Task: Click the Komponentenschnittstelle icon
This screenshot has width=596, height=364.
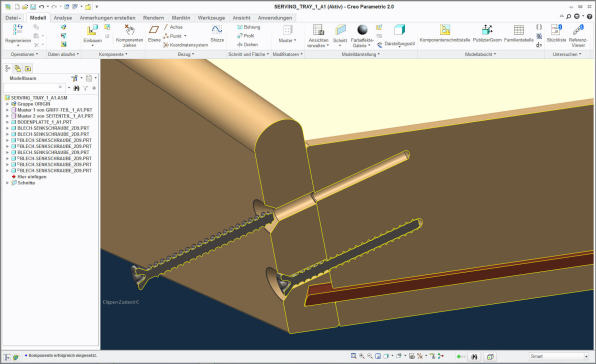Action: point(445,30)
